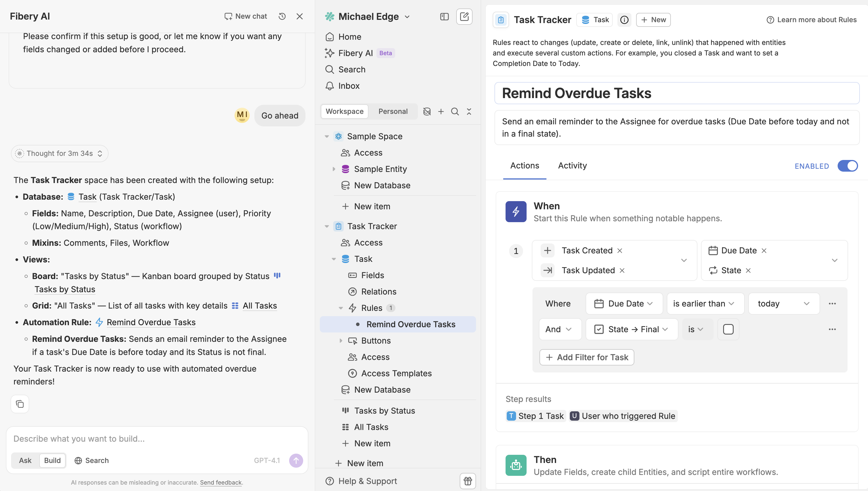The width and height of the screenshot is (868, 491).
Task: Click Add Filter for Task button
Action: point(587,357)
